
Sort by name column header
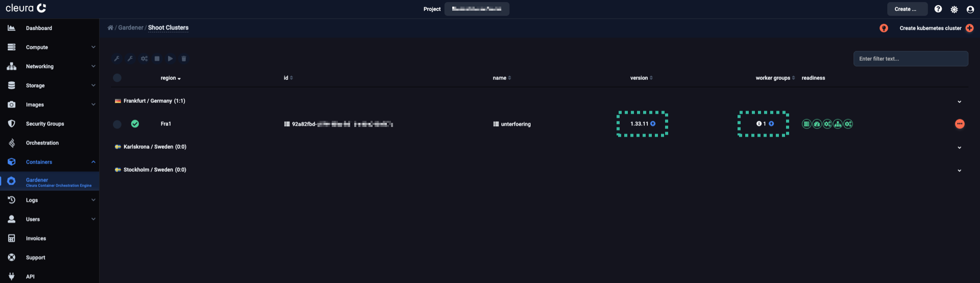coord(502,78)
